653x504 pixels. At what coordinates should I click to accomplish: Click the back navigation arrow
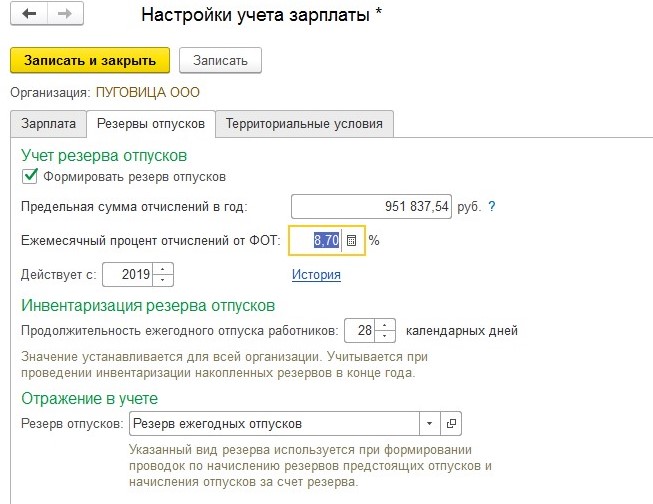tap(28, 16)
